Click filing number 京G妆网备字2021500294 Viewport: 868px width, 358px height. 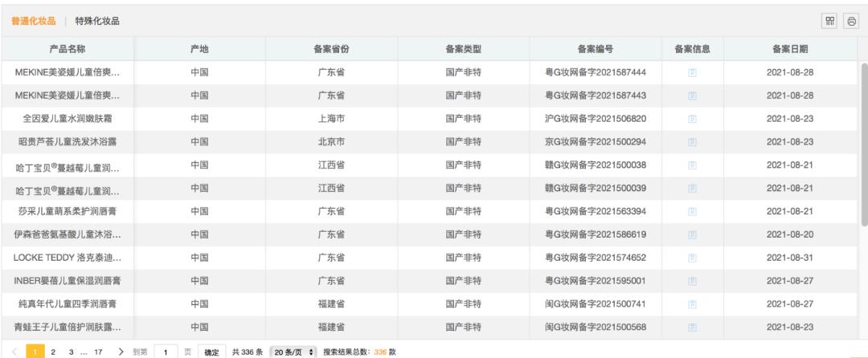pyautogui.click(x=595, y=142)
